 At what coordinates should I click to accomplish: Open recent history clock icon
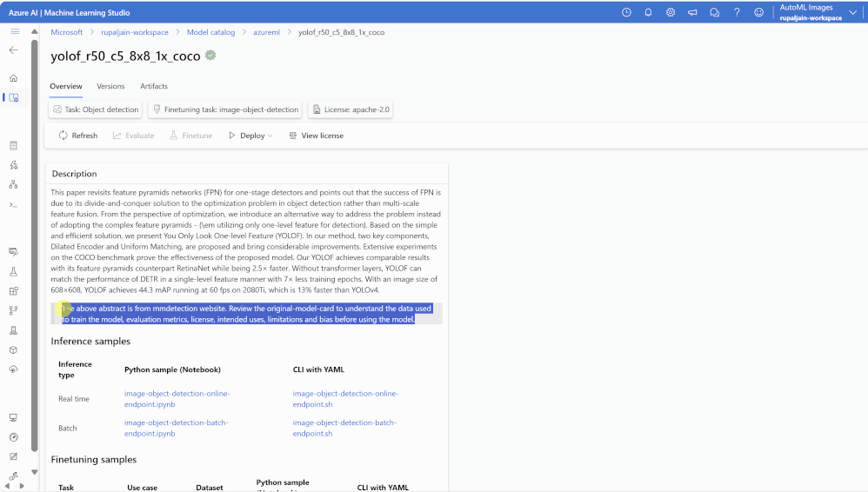click(x=626, y=12)
